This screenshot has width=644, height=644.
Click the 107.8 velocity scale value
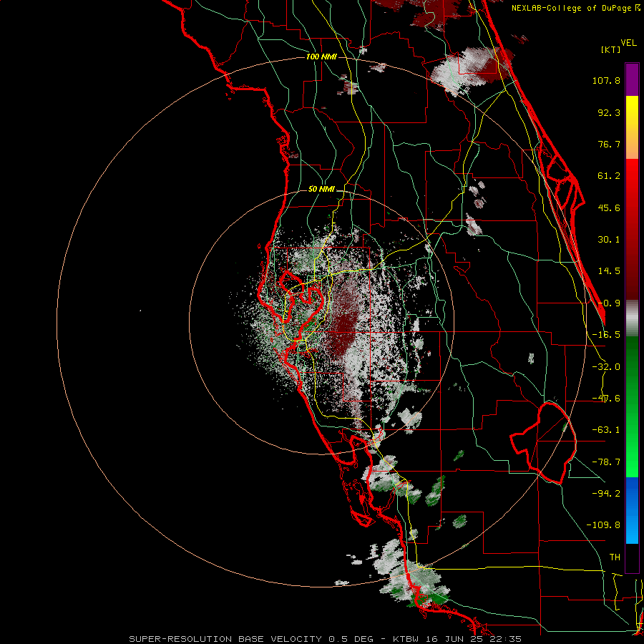click(606, 80)
